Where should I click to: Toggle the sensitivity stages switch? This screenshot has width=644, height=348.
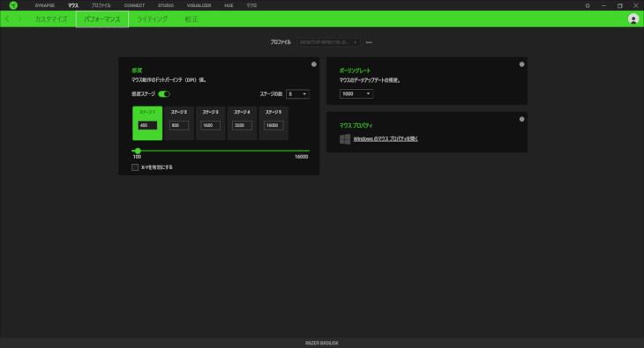164,94
